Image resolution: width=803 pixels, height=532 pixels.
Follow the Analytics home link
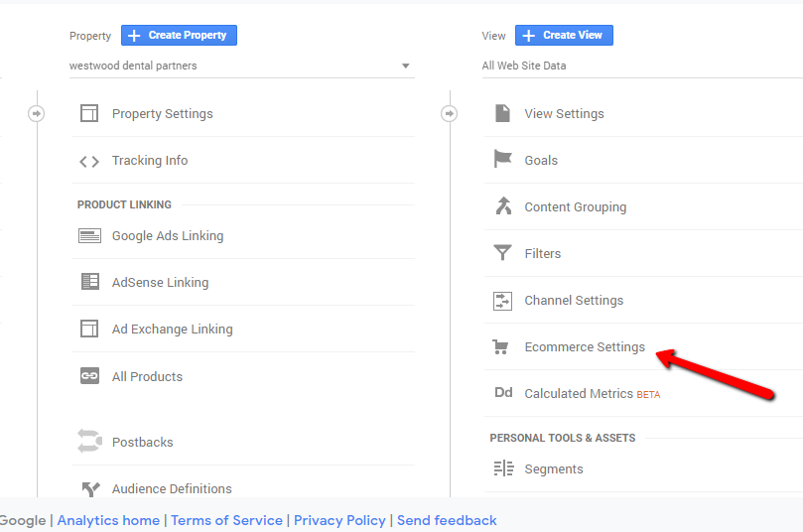(108, 520)
